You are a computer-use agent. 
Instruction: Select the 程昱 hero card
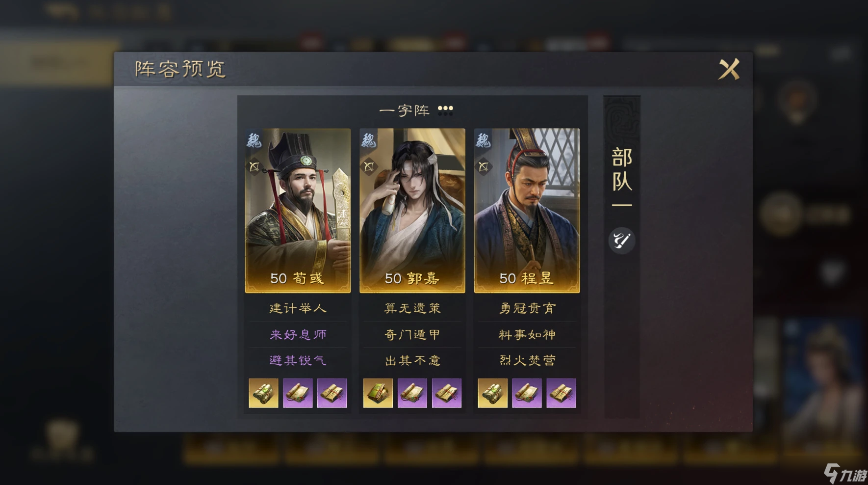pyautogui.click(x=527, y=211)
